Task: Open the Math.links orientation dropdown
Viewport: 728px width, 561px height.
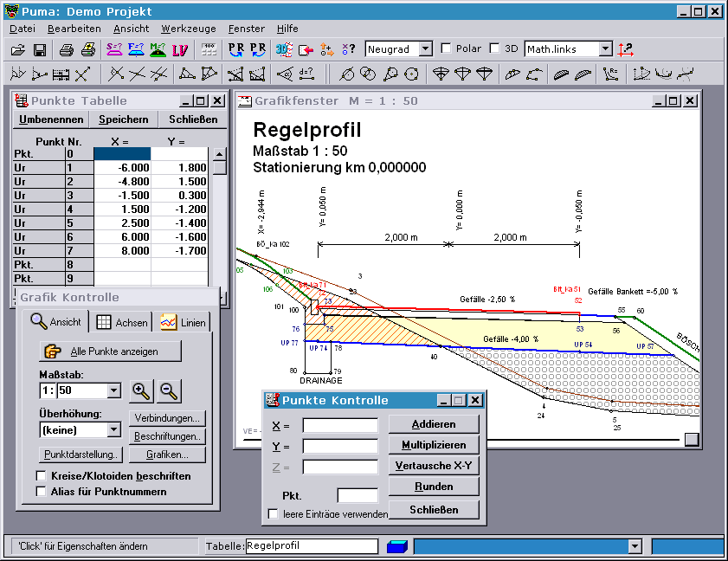Action: click(605, 48)
